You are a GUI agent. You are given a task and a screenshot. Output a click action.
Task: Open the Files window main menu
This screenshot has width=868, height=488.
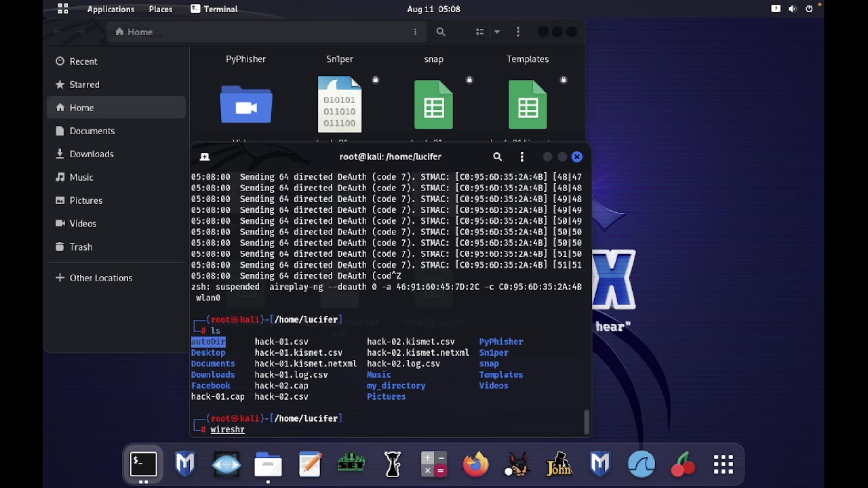[518, 32]
